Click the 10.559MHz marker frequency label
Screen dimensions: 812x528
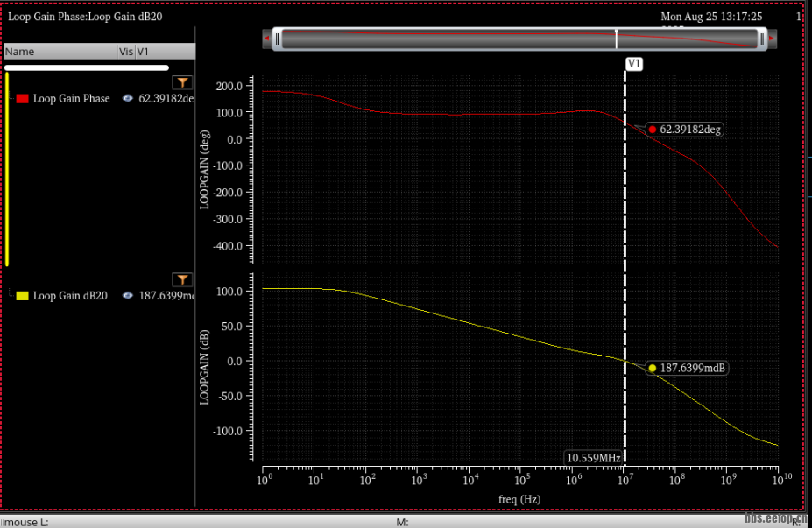593,458
